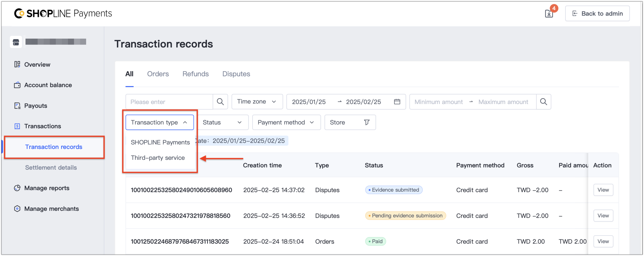Click transaction ID 1001002253258024732197881​8560
644x256 pixels.
click(x=180, y=216)
